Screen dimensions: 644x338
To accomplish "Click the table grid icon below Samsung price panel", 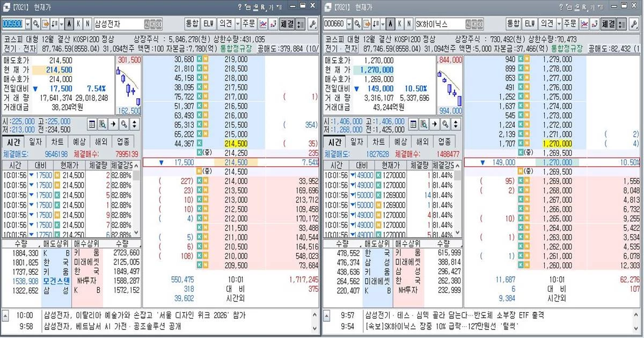I will [x=92, y=124].
